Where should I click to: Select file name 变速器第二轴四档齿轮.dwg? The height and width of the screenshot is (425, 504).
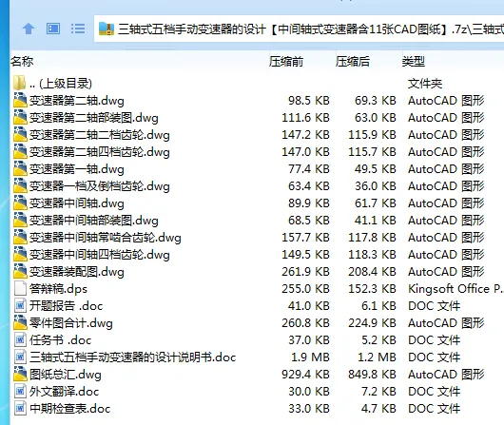coord(99,152)
